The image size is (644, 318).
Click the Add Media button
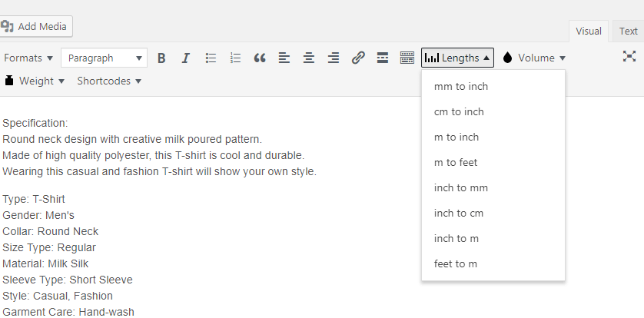(x=35, y=27)
